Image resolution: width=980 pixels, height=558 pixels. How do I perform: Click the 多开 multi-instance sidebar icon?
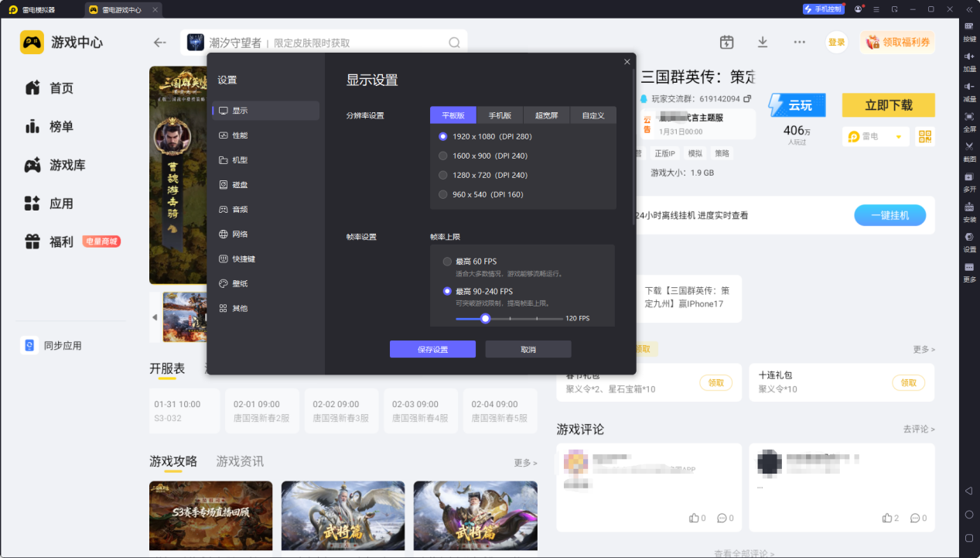(x=969, y=181)
